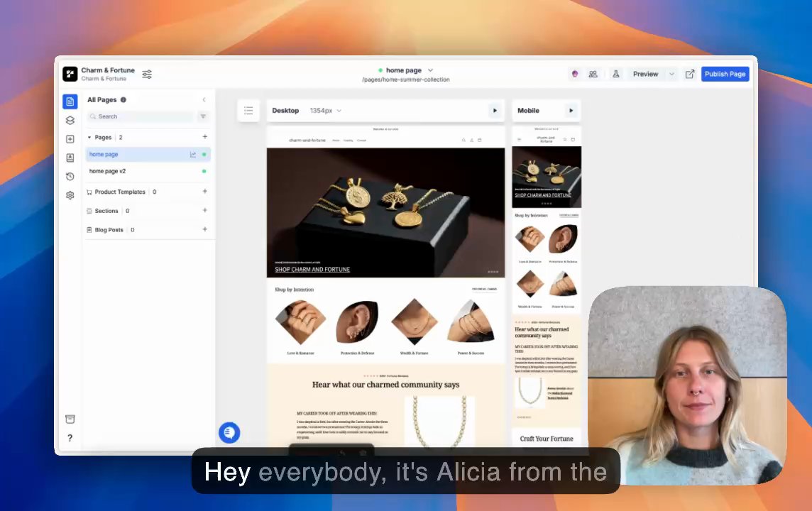Click the Desktop canvas label
The image size is (812, 511).
click(x=285, y=110)
